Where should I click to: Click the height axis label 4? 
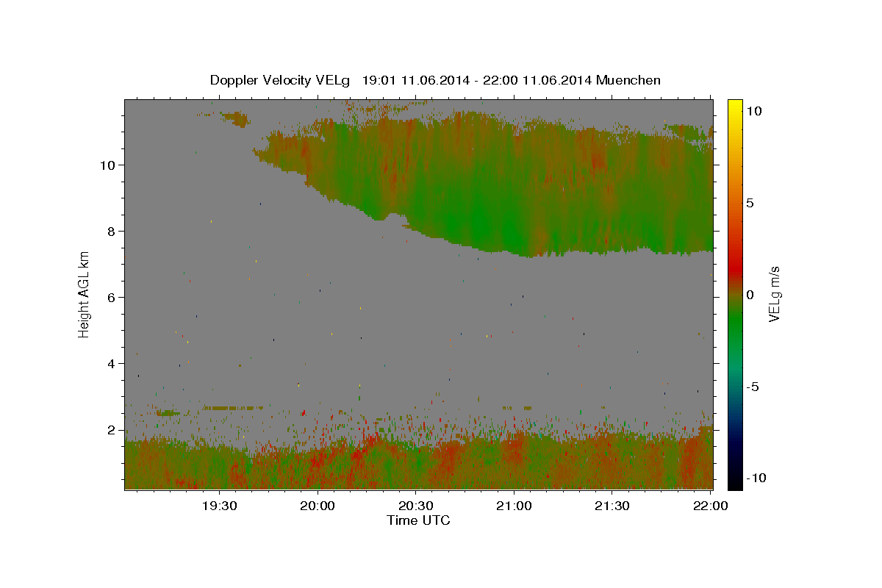click(x=113, y=363)
